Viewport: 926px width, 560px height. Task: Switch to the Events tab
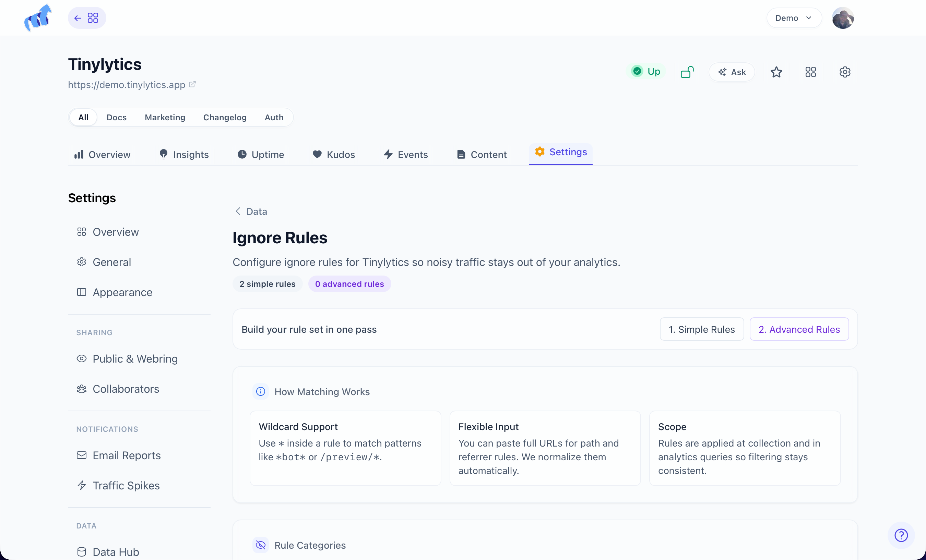pyautogui.click(x=405, y=155)
